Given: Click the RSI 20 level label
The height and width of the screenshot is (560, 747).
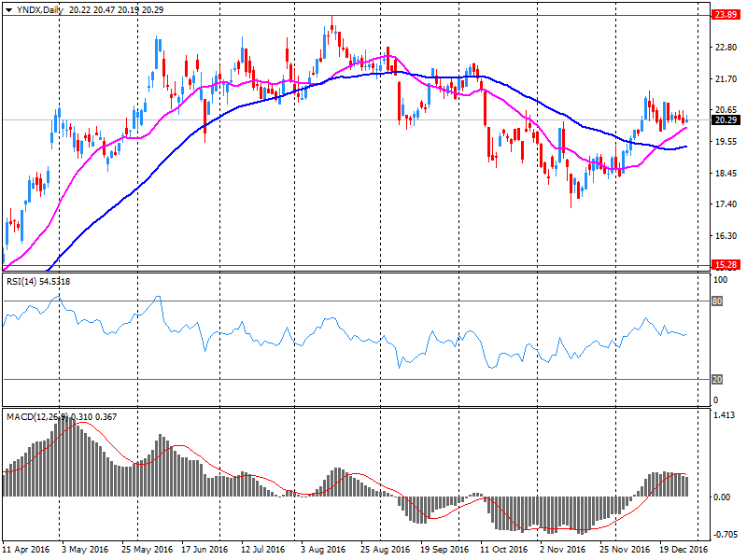Looking at the screenshot, I should coord(718,379).
